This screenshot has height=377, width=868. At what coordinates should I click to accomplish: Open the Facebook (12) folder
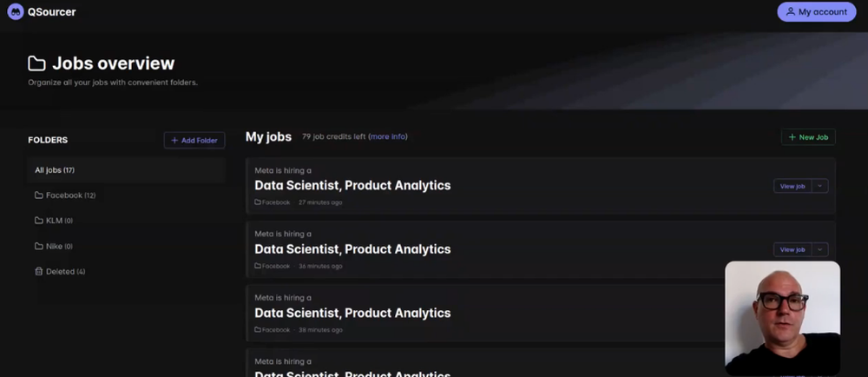(65, 195)
